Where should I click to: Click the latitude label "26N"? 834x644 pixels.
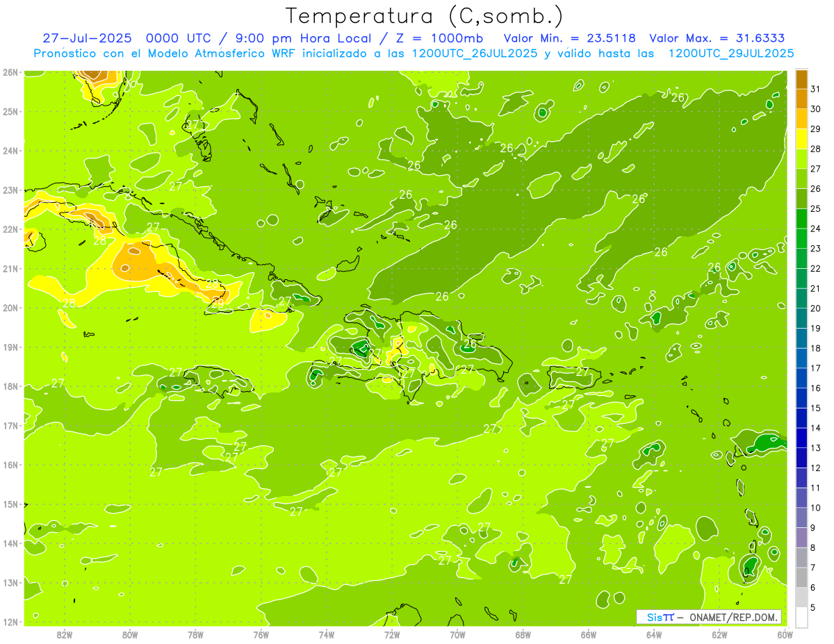(10, 72)
